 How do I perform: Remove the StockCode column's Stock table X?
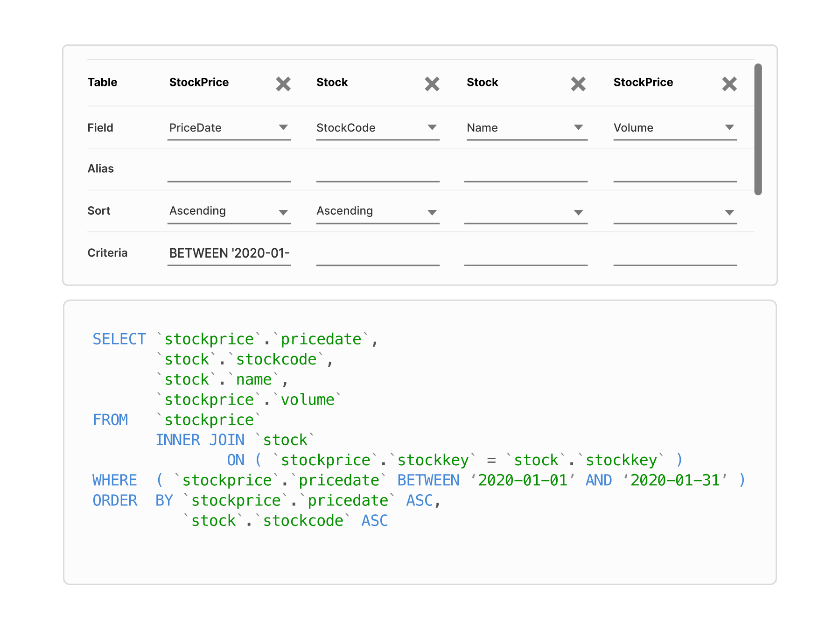tap(432, 84)
